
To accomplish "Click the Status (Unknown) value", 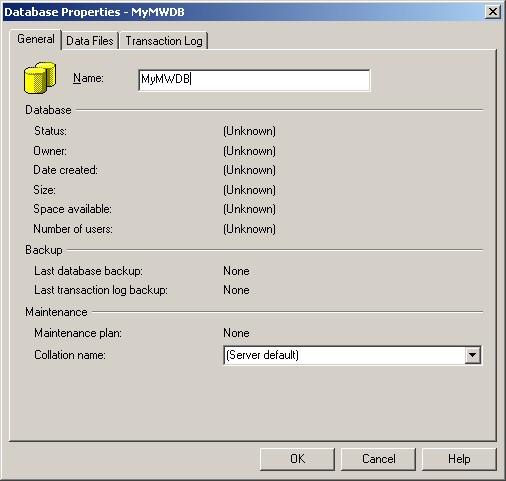I will coord(249,131).
